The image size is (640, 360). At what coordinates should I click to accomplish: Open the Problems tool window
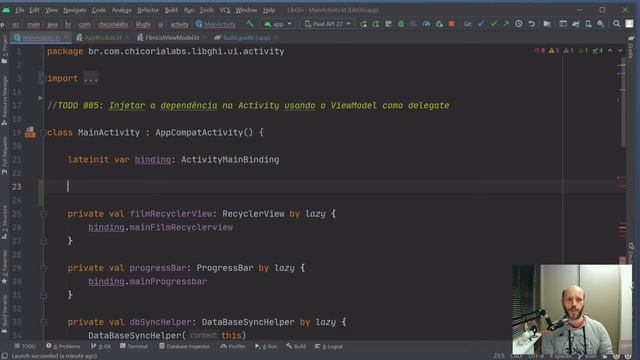pos(63,346)
